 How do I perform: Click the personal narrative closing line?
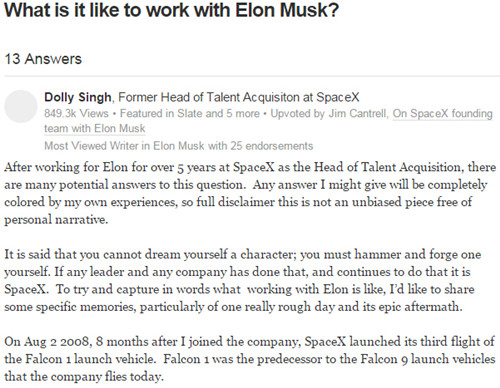56,220
